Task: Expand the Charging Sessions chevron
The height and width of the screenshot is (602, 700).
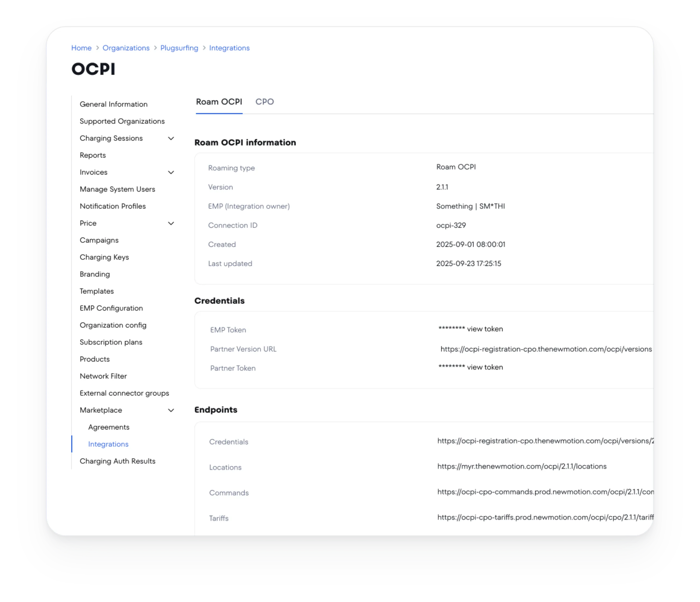Action: (x=171, y=139)
